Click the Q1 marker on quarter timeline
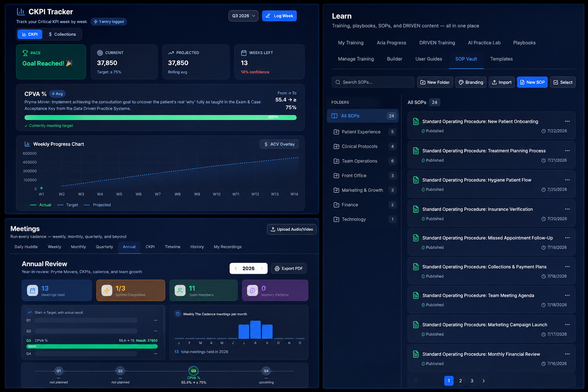Viewport: 588px width, 392px height. [x=59, y=371]
